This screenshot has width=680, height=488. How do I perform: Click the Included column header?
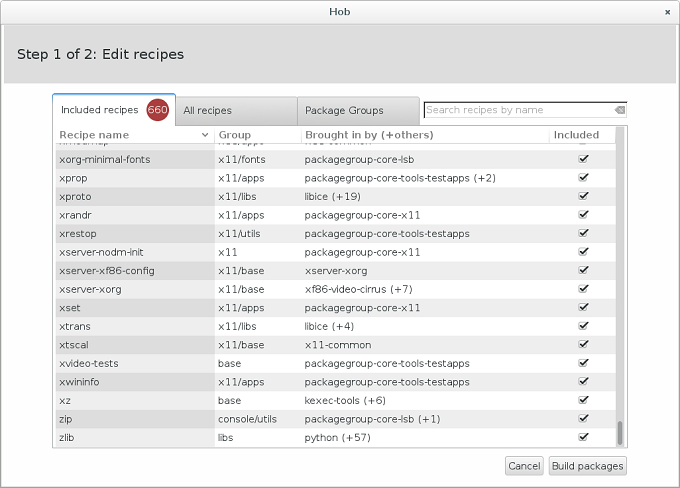577,135
